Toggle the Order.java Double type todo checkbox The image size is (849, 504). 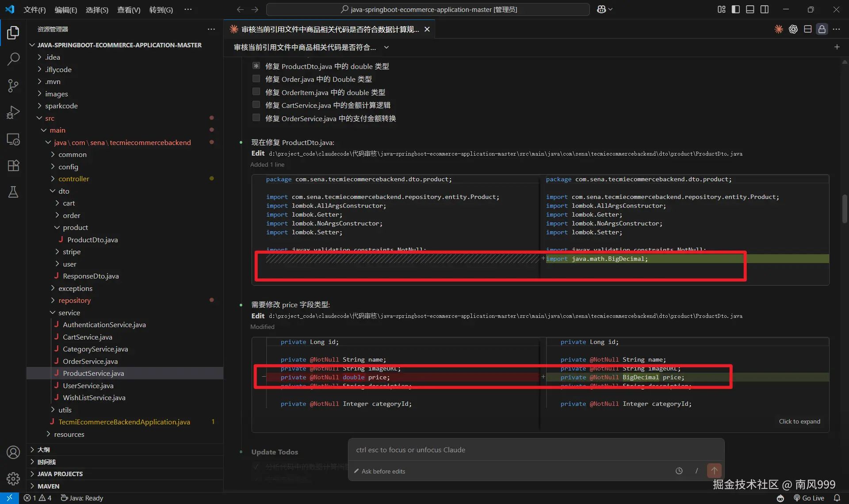256,79
